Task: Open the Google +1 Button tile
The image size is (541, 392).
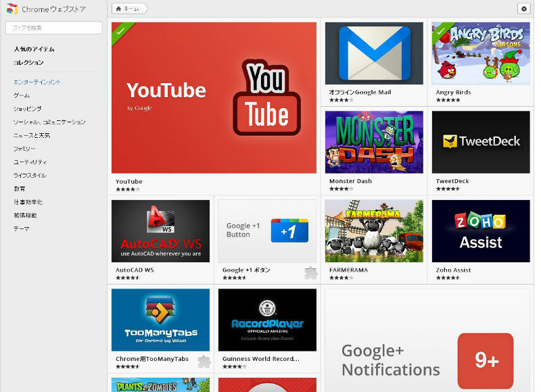Action: click(267, 231)
